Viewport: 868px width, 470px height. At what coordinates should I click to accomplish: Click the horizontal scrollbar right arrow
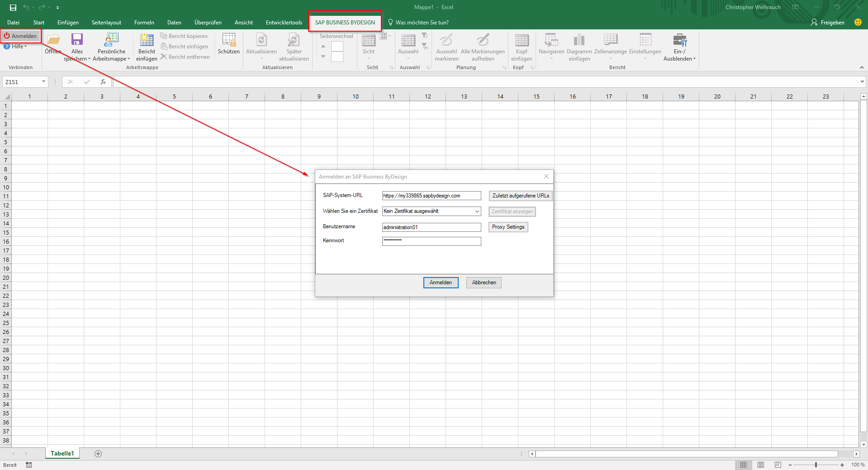click(x=856, y=454)
